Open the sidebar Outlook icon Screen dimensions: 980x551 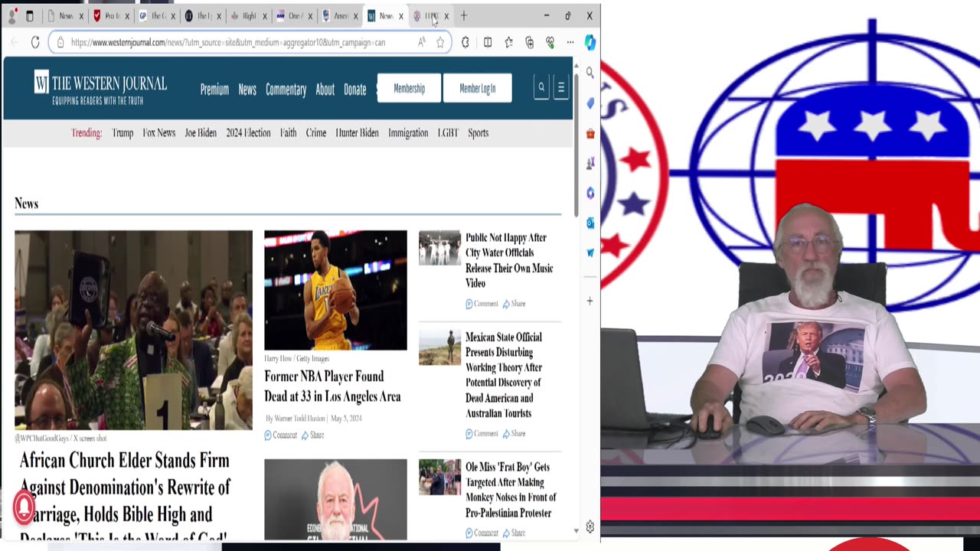click(590, 223)
